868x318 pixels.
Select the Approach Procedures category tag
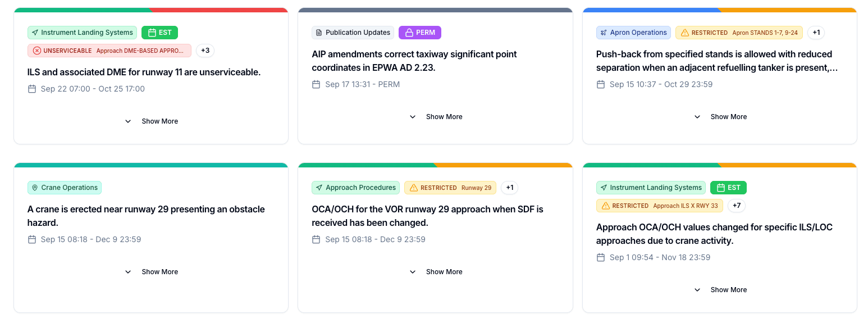click(x=355, y=188)
